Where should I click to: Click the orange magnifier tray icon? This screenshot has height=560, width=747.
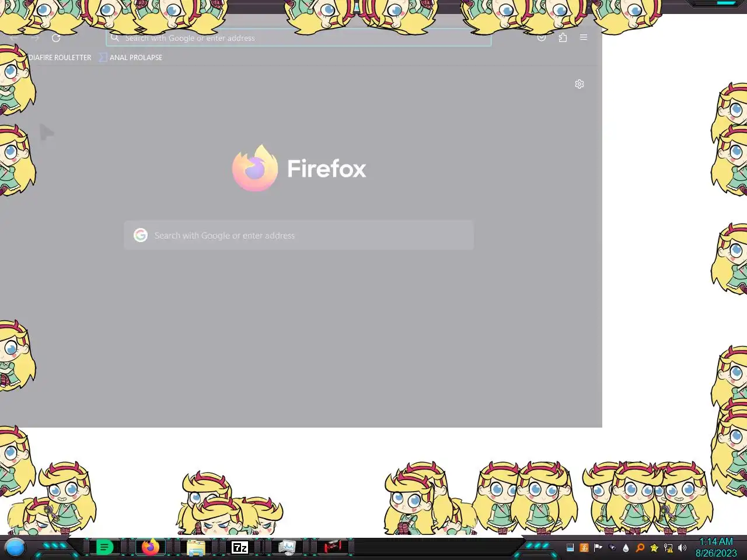point(640,548)
